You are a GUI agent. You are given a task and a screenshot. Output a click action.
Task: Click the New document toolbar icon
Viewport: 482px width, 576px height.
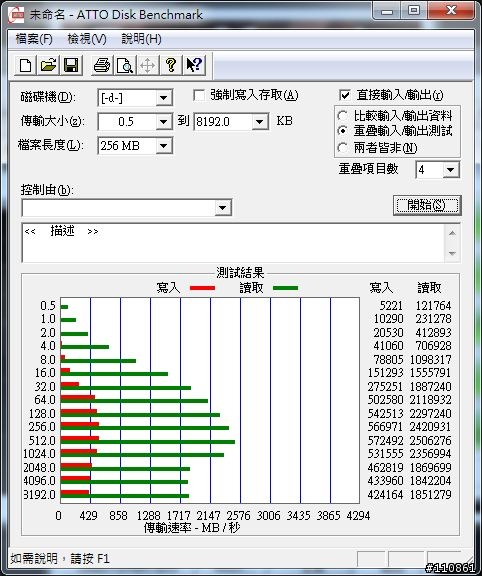(25, 66)
